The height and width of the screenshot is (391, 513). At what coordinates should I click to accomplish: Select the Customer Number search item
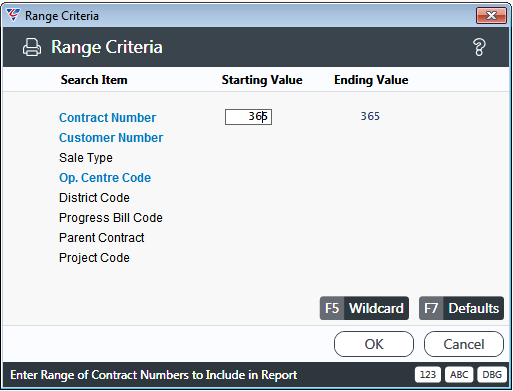coord(111,138)
